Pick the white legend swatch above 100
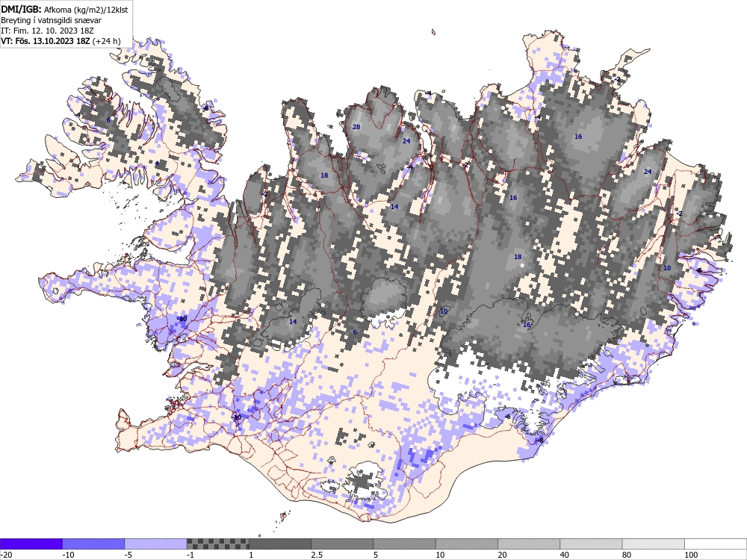Image resolution: width=747 pixels, height=560 pixels. [716, 544]
